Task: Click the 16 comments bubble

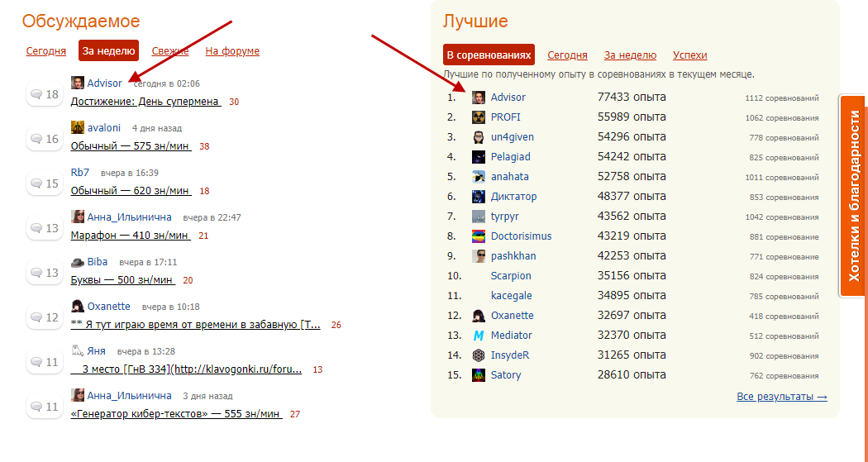Action: point(45,139)
